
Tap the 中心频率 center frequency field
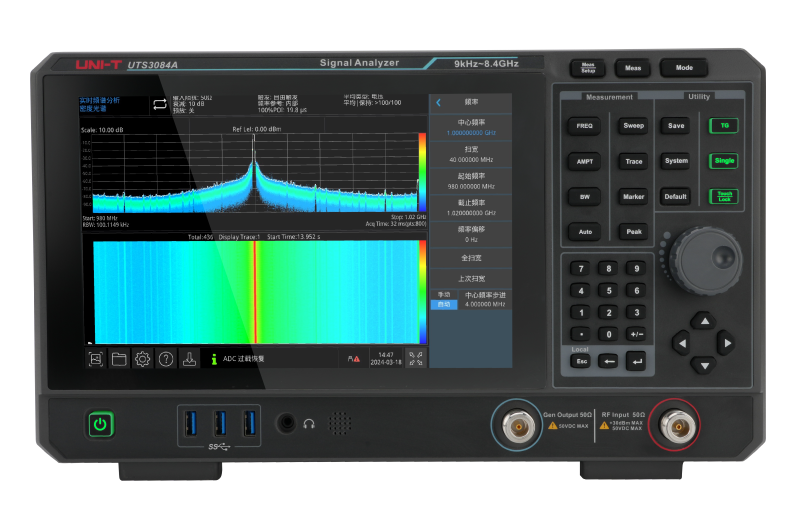point(470,127)
